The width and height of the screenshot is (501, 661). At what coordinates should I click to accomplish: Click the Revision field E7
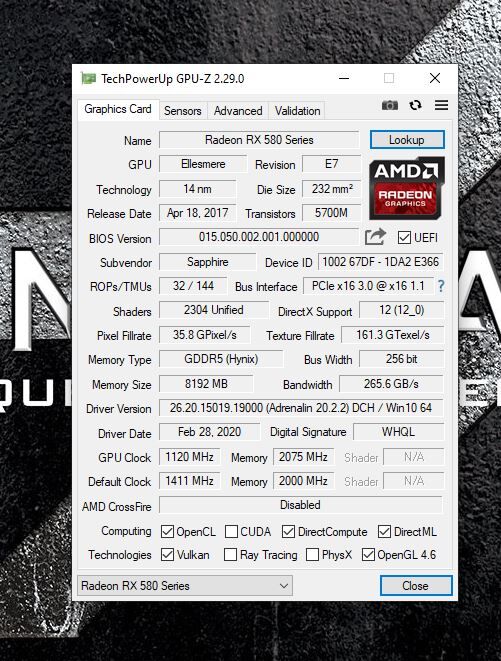pos(331,164)
